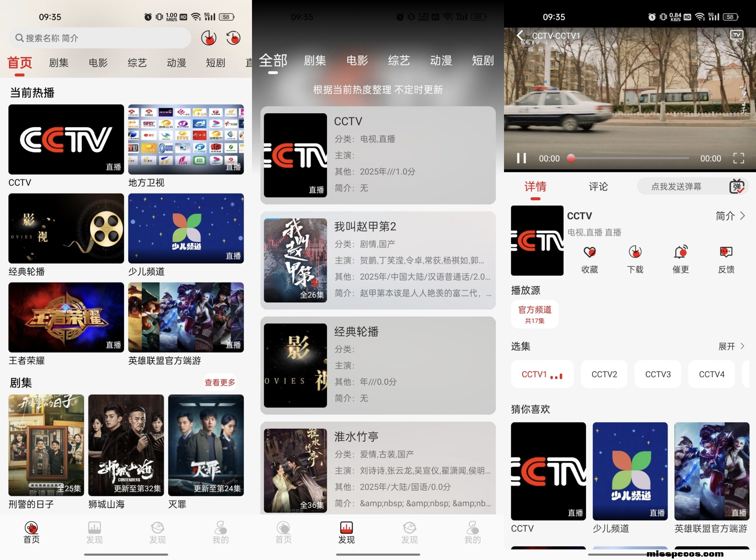Image resolution: width=756 pixels, height=560 pixels.
Task: Add CCTV to favorites with 收藏 heart icon
Action: (x=589, y=252)
